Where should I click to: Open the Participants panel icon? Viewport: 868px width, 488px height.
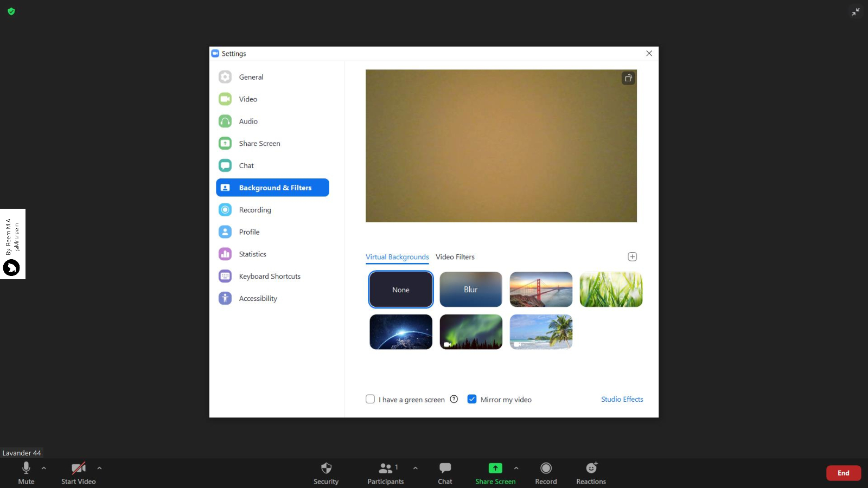tap(386, 468)
